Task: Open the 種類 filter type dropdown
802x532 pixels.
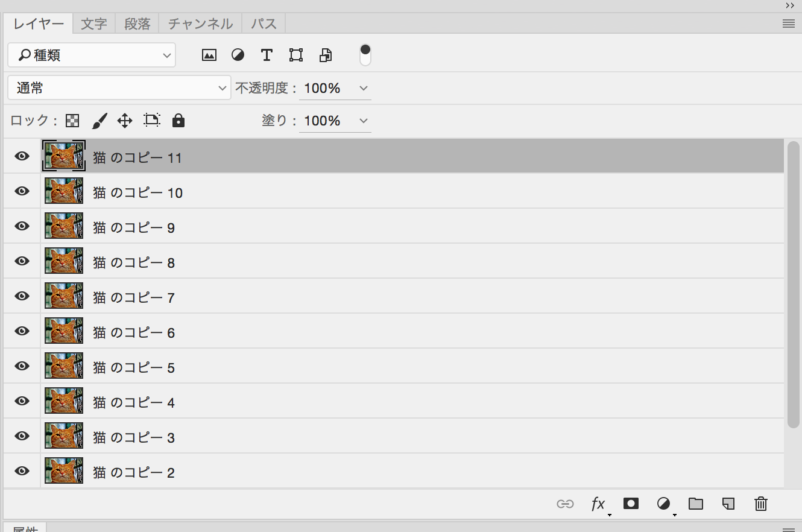Action: click(x=92, y=55)
